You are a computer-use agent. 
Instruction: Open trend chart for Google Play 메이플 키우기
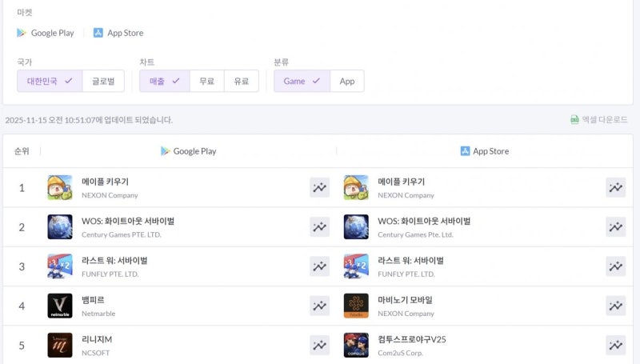[319, 188]
